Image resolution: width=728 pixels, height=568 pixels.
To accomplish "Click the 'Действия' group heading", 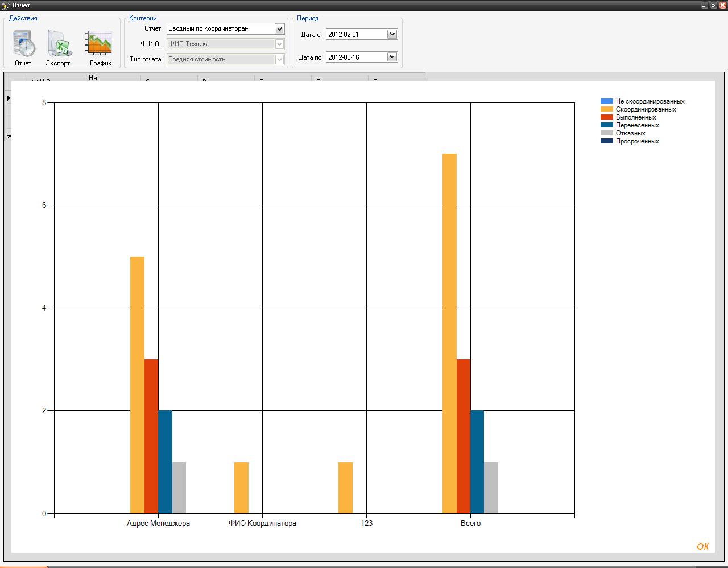I will [23, 18].
